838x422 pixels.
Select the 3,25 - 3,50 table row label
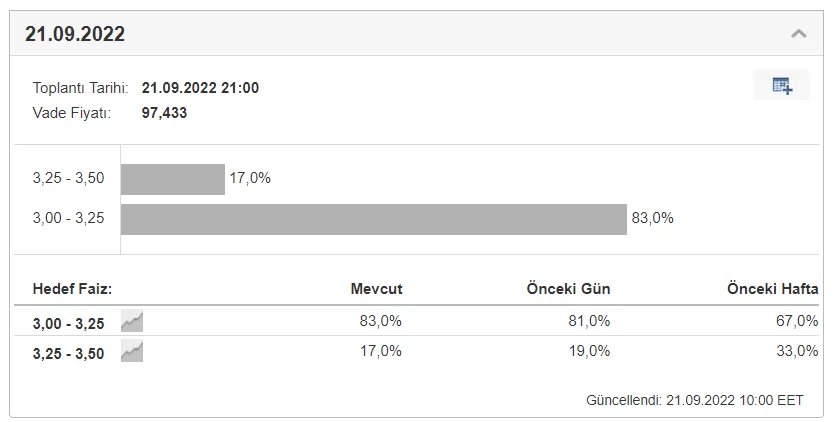click(68, 353)
